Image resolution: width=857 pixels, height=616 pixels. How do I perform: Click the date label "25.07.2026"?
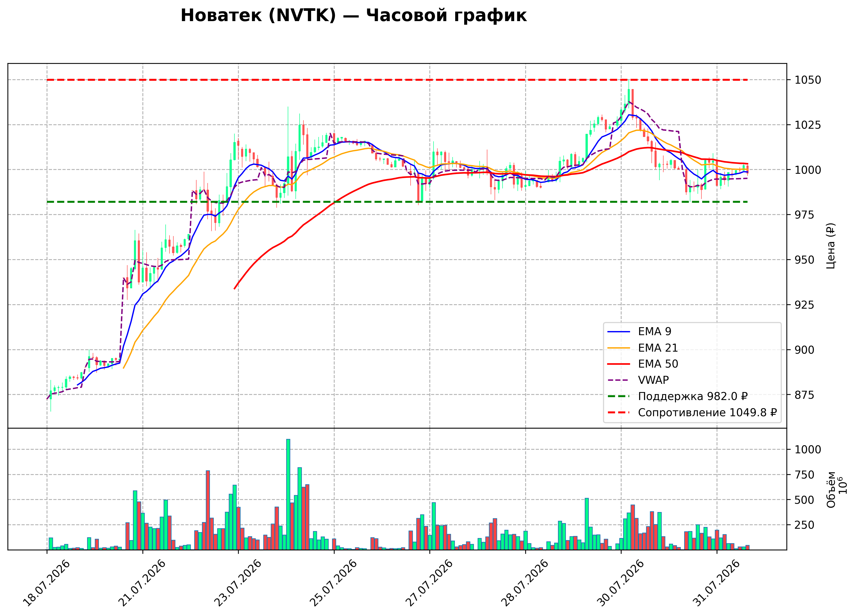pyautogui.click(x=334, y=583)
